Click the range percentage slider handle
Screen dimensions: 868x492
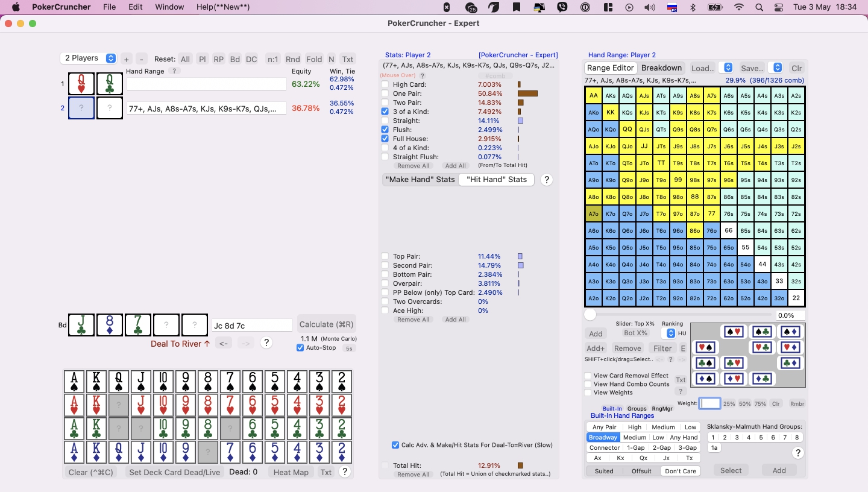click(x=591, y=315)
